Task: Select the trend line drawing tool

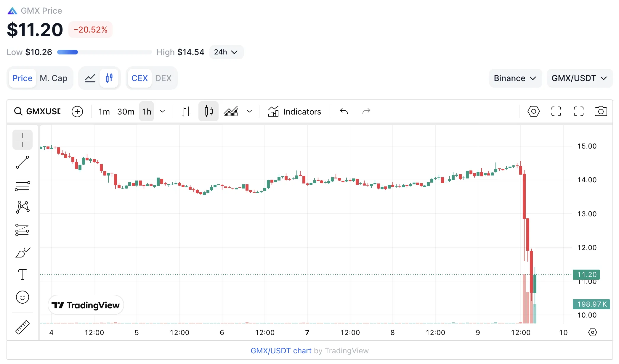Action: point(23,162)
